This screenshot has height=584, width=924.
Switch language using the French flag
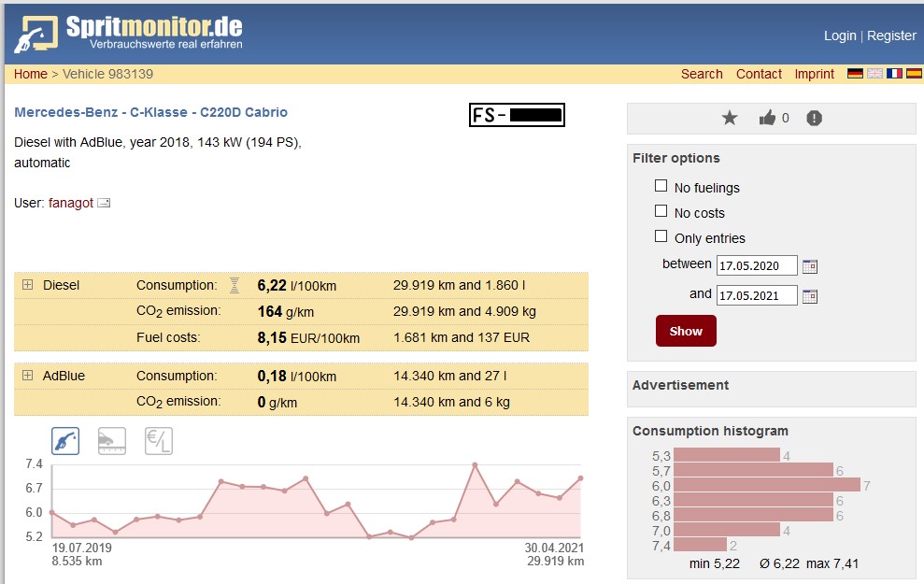tap(894, 74)
